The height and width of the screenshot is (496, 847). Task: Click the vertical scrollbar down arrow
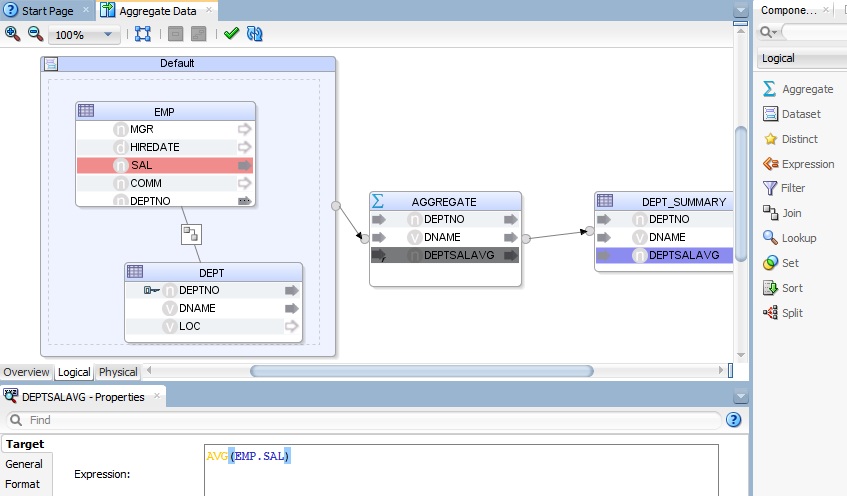tap(741, 355)
